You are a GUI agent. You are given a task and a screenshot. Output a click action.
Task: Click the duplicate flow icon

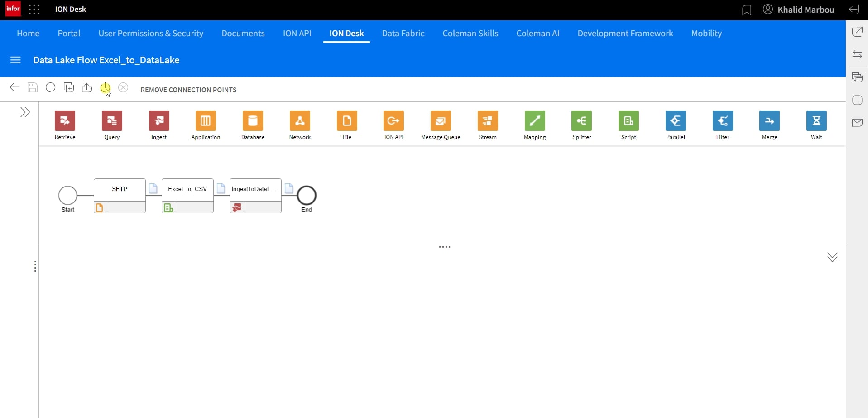69,87
